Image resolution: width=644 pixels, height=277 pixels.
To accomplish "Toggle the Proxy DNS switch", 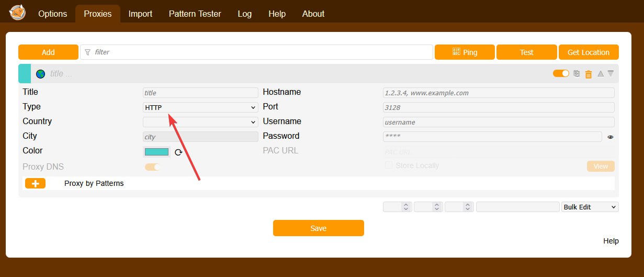I will (x=152, y=167).
